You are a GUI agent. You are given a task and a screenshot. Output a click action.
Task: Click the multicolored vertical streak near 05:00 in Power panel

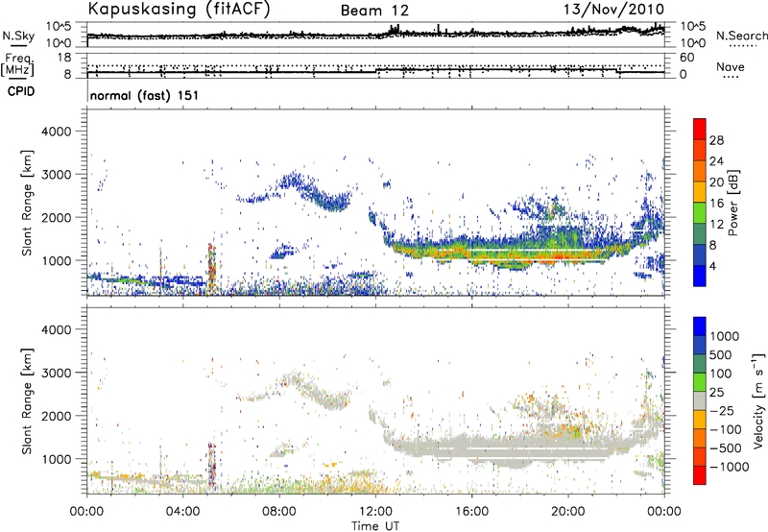pyautogui.click(x=211, y=269)
